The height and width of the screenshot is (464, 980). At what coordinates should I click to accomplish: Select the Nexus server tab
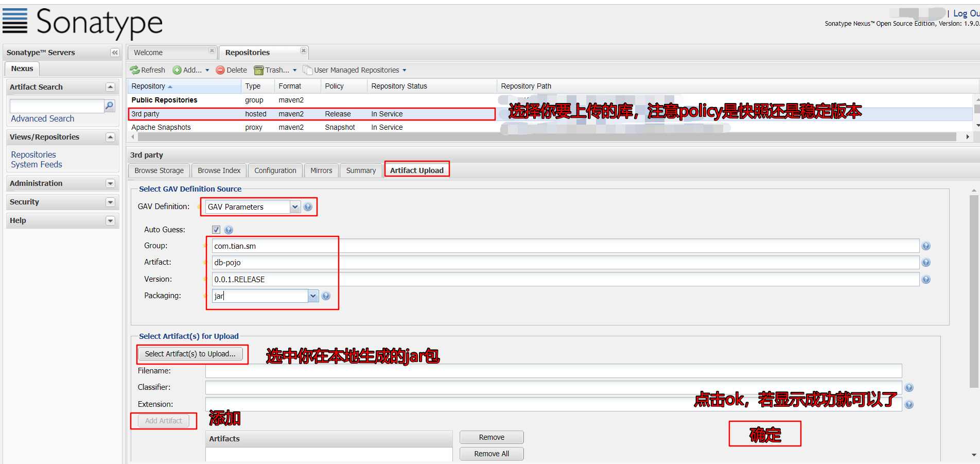tap(22, 68)
